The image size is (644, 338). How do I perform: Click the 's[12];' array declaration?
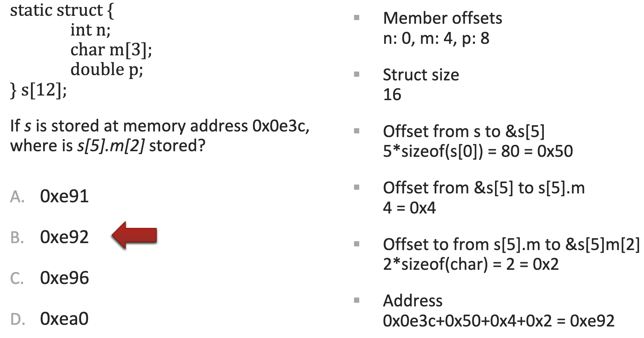[x=44, y=90]
